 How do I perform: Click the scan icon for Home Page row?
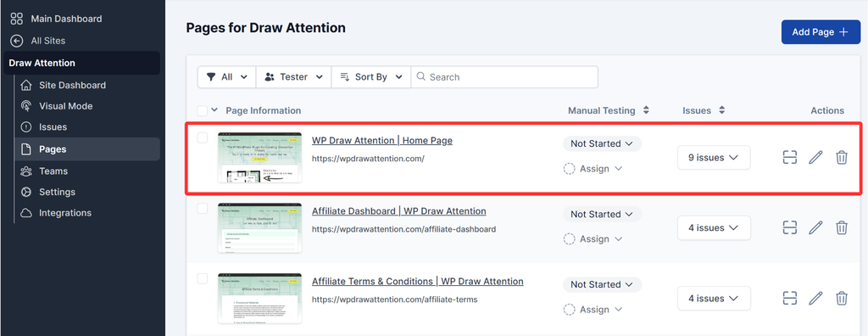pos(789,158)
